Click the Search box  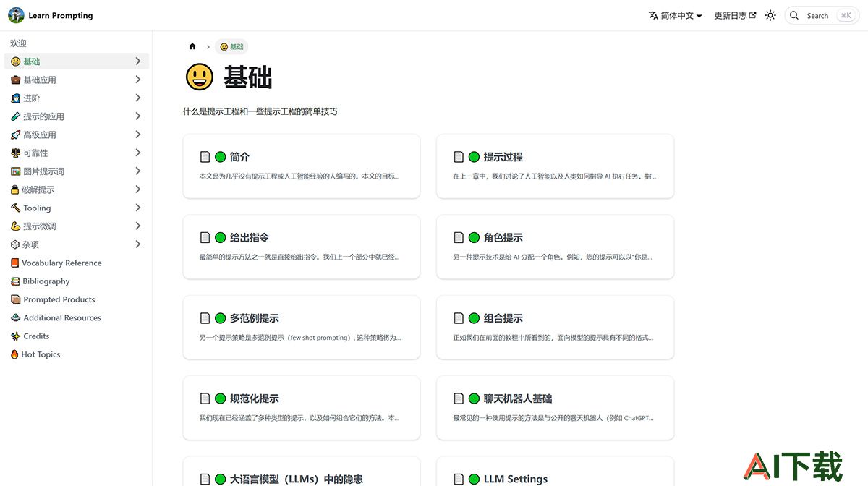pyautogui.click(x=822, y=15)
